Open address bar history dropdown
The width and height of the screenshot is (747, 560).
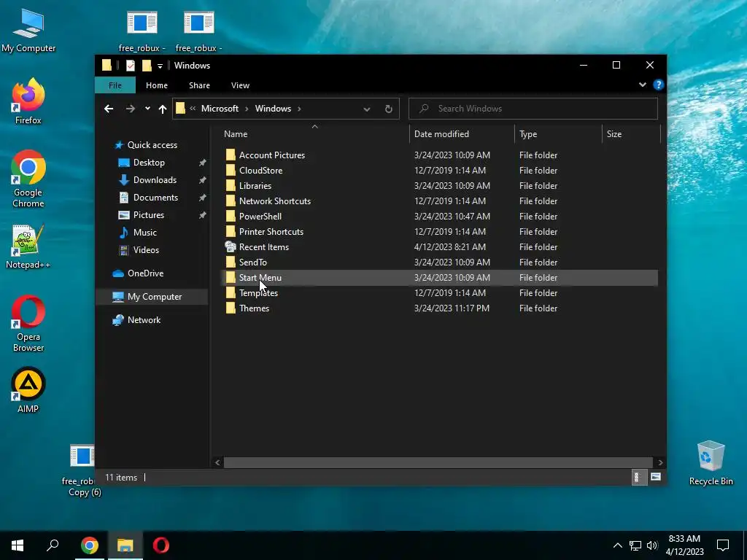click(367, 109)
